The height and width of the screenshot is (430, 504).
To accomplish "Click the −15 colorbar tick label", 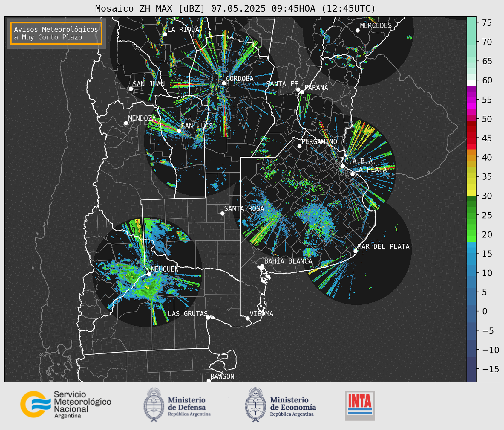I will [490, 369].
